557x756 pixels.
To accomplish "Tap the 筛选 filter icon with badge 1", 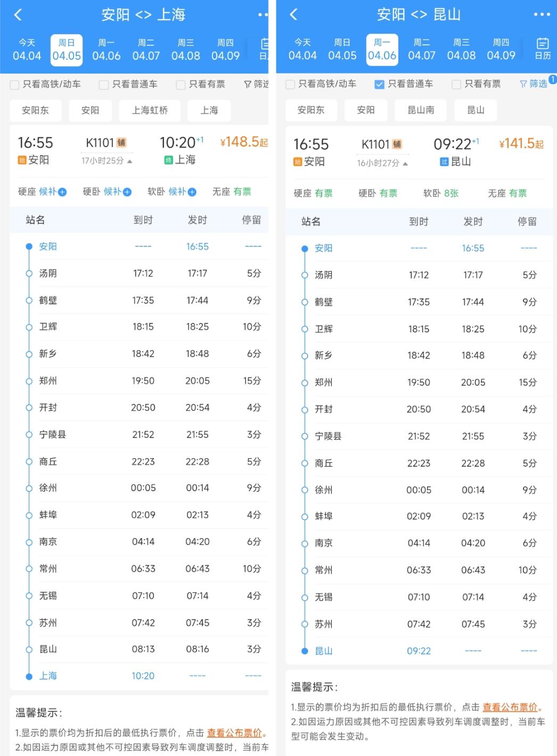I will [x=533, y=84].
